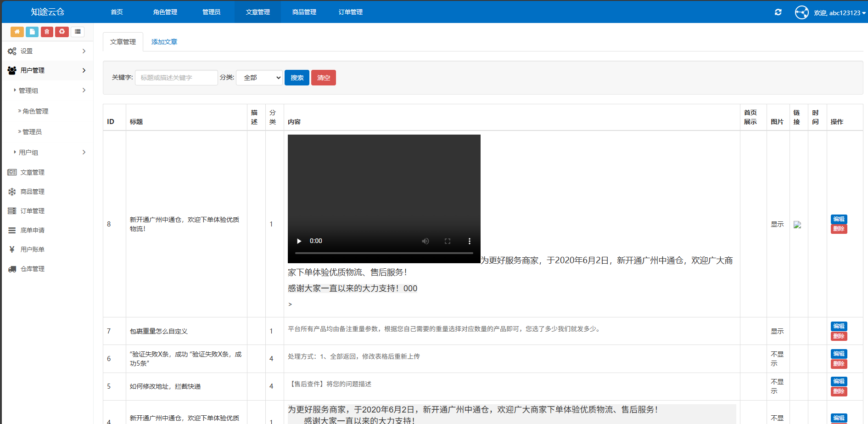
Task: Click the red trash can icon
Action: coord(47,32)
